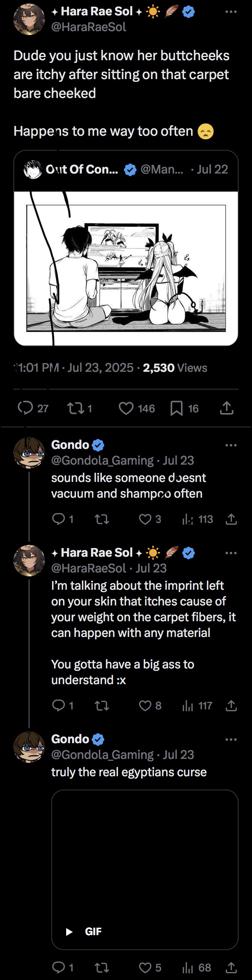Open more options on the main post
Screen dimensions: 252x980
pos(231,12)
